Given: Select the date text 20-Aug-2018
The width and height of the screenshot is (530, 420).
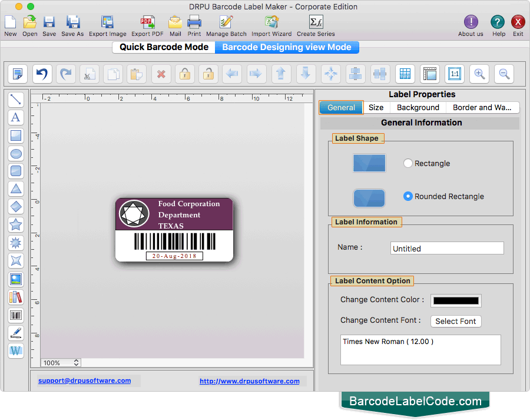Looking at the screenshot, I should [174, 256].
